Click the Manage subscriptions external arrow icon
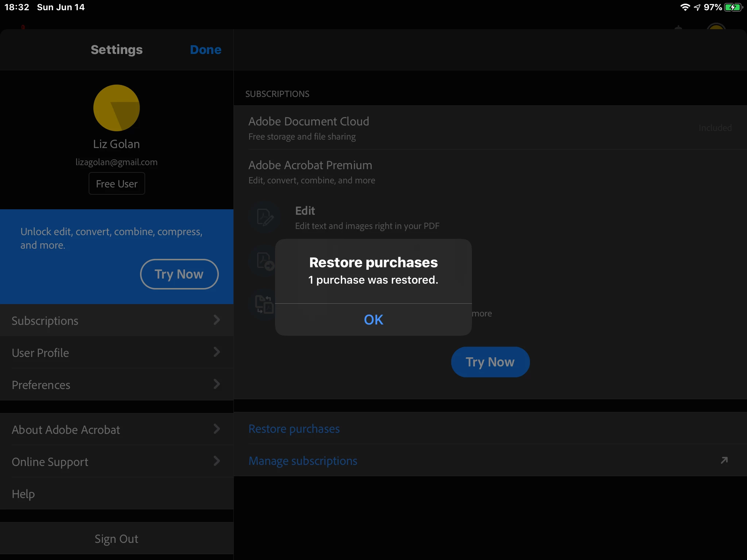 (724, 460)
